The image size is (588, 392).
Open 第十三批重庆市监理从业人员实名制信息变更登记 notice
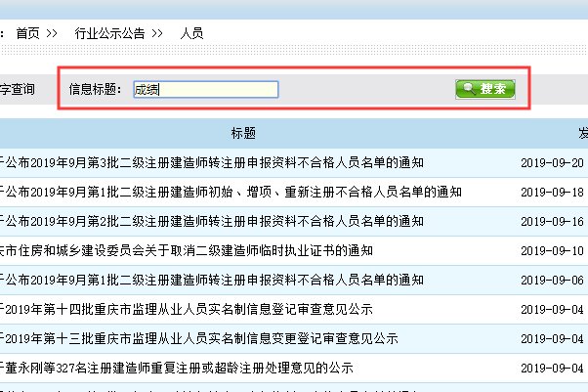199,338
